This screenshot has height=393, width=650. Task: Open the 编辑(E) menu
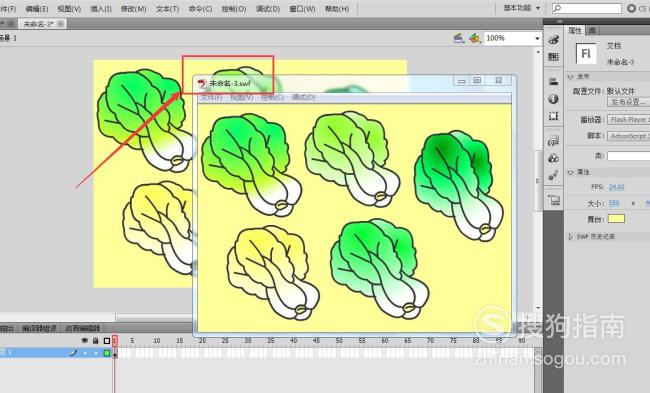tap(36, 9)
